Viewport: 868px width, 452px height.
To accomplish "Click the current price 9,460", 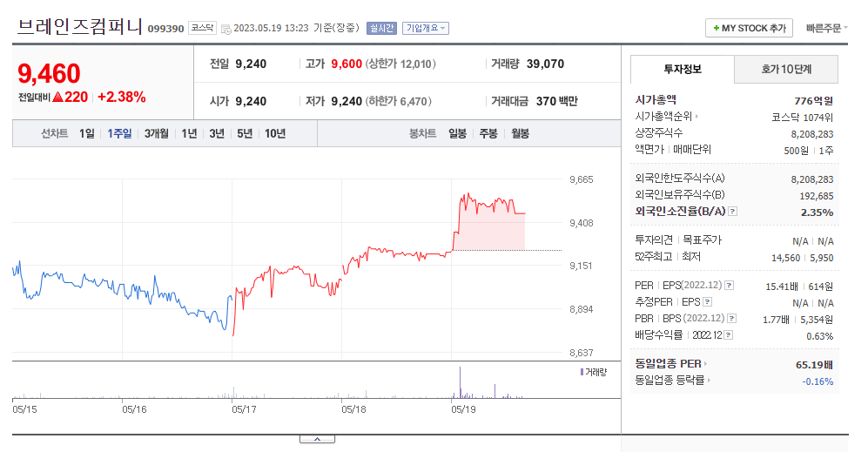I will [x=50, y=74].
